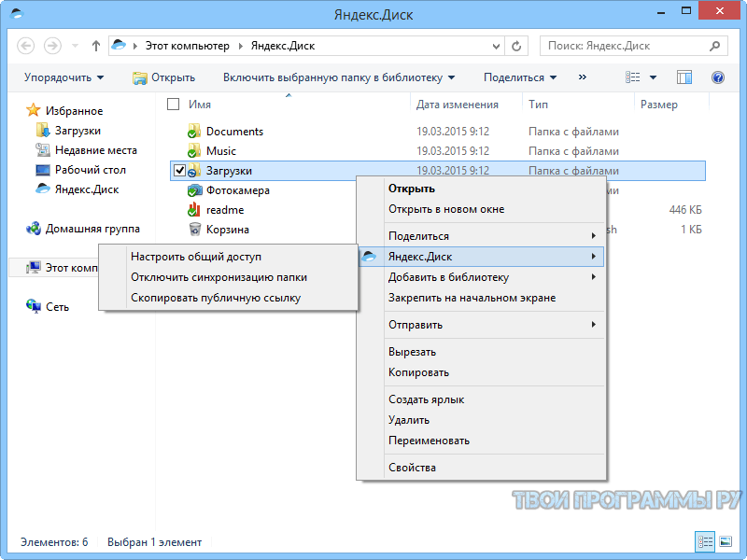Sort by Дата изменения column

458,105
